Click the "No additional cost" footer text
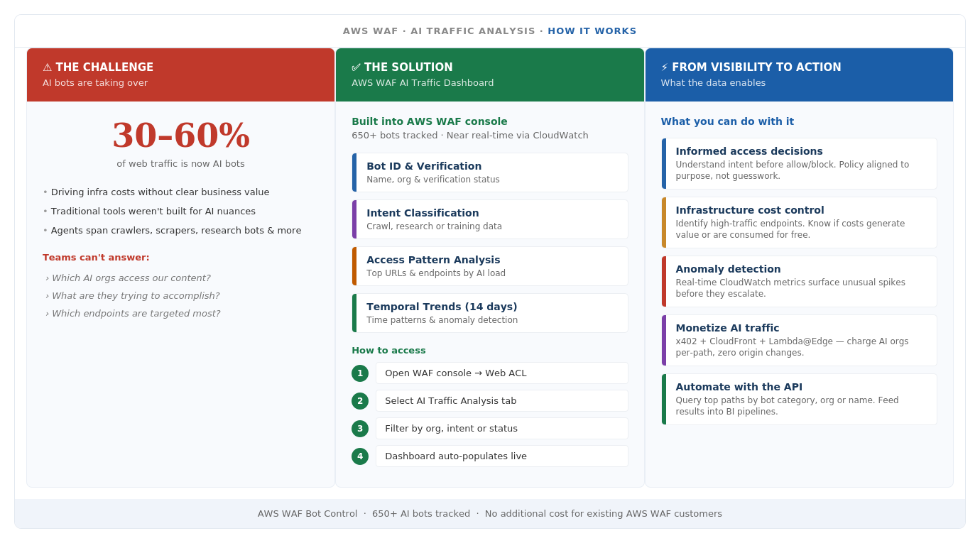980x543 pixels. tap(604, 514)
